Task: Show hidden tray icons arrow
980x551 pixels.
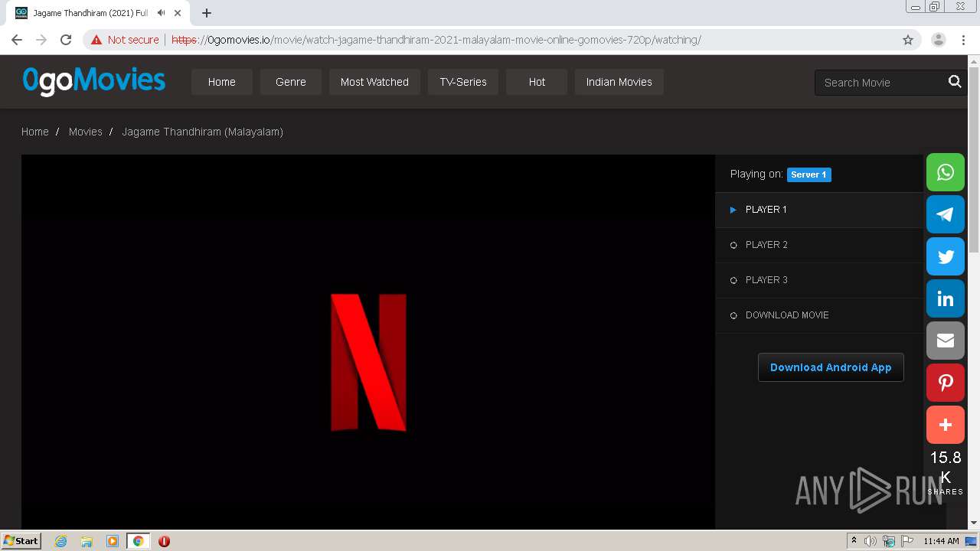Action: pyautogui.click(x=854, y=541)
